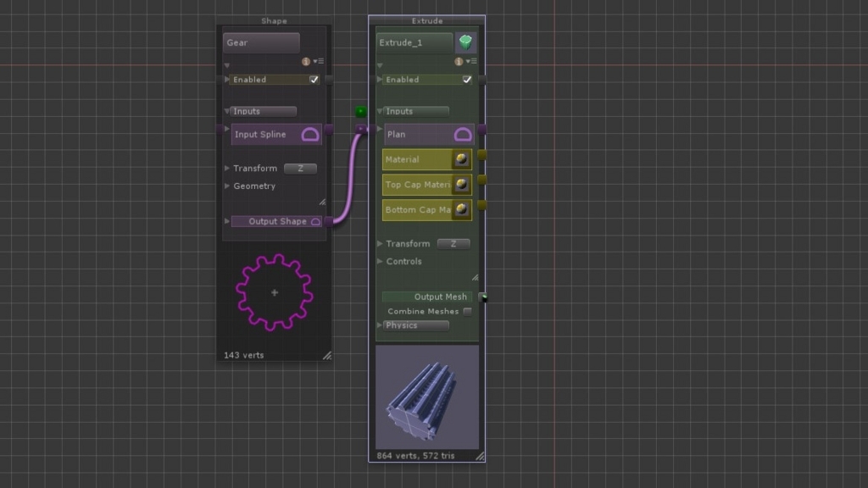This screenshot has width=868, height=488.
Task: Click the extruded gear 3D preview thumbnail
Action: tap(427, 397)
